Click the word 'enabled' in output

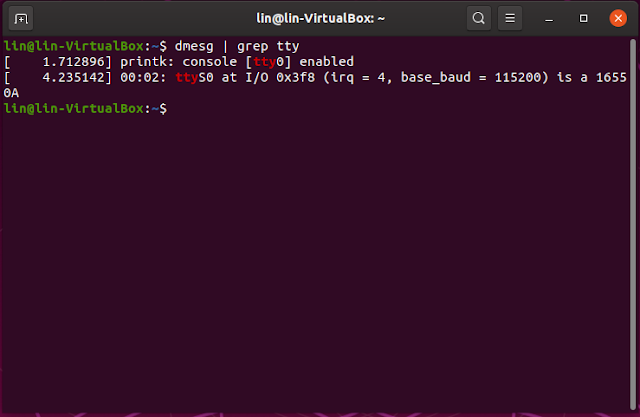tap(327, 62)
